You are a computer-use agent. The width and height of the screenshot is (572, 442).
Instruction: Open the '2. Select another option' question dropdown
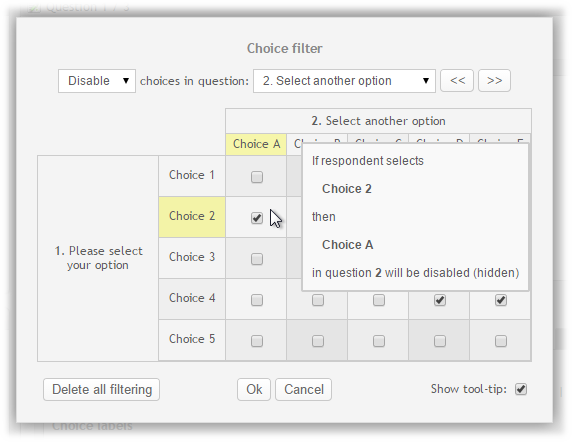tap(344, 81)
